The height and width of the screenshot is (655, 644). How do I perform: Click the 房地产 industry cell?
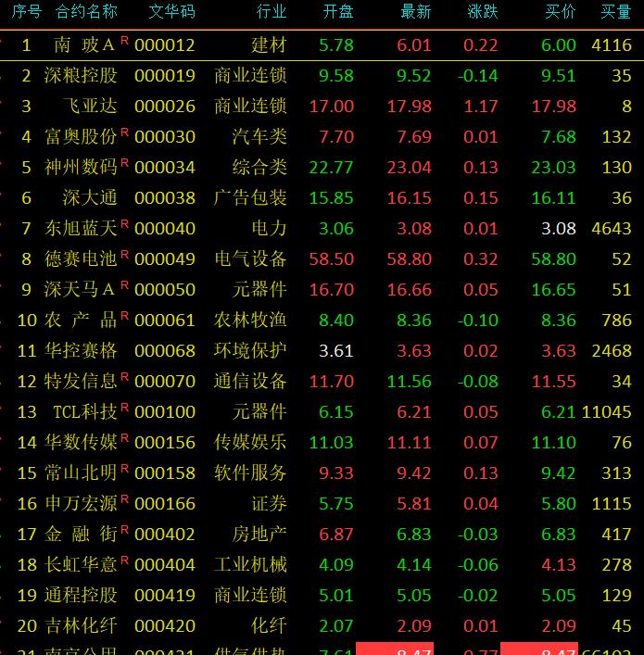coord(259,534)
